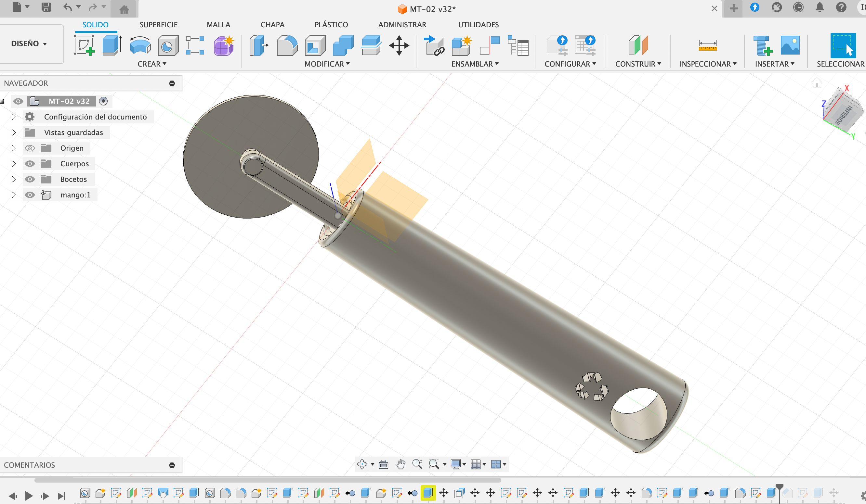This screenshot has width=866, height=504.
Task: Click the Fillet tool in Modificar
Action: pyautogui.click(x=287, y=45)
